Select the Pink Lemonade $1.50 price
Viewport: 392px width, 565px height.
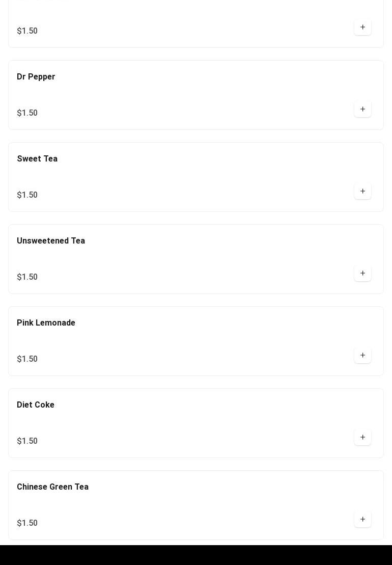point(27,359)
